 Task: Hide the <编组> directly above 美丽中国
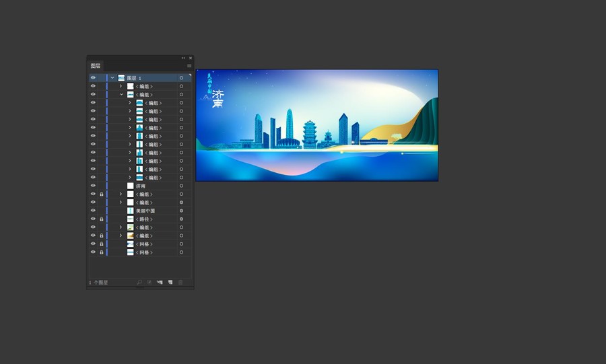pos(93,203)
